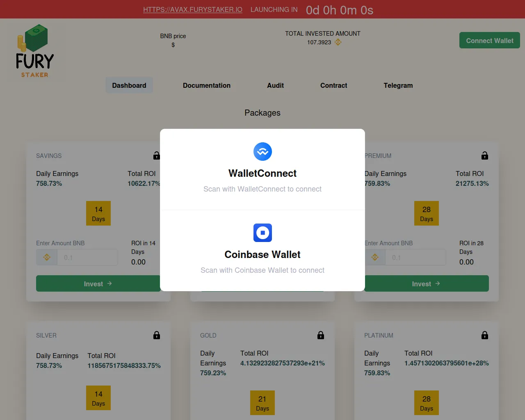Click the 14 Days badge on SAVINGS

tap(98, 213)
